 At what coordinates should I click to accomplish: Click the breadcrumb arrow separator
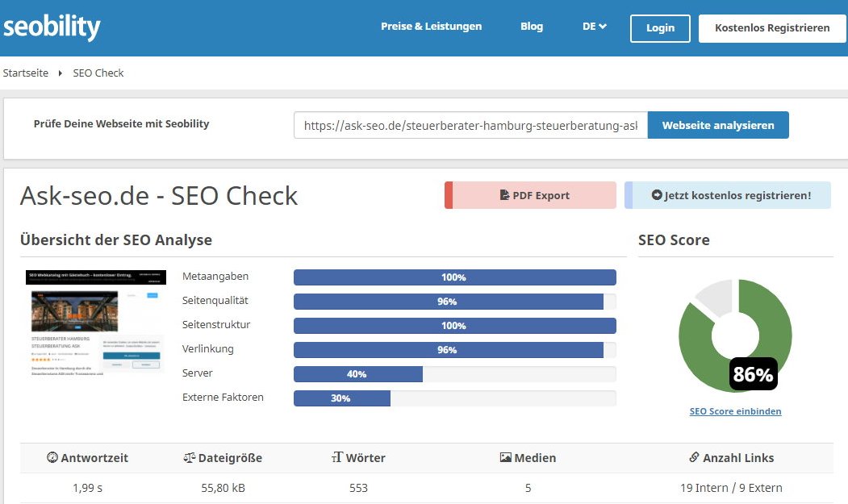60,73
